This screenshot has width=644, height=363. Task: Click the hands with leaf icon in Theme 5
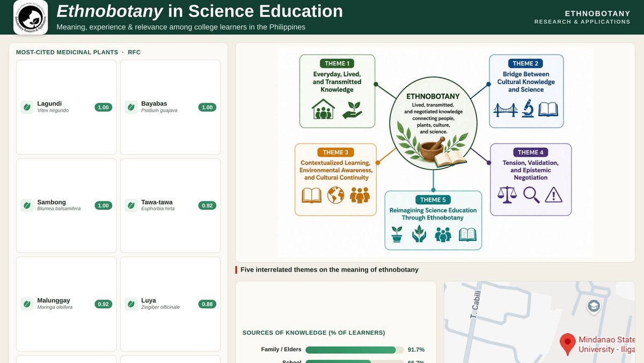tap(419, 235)
